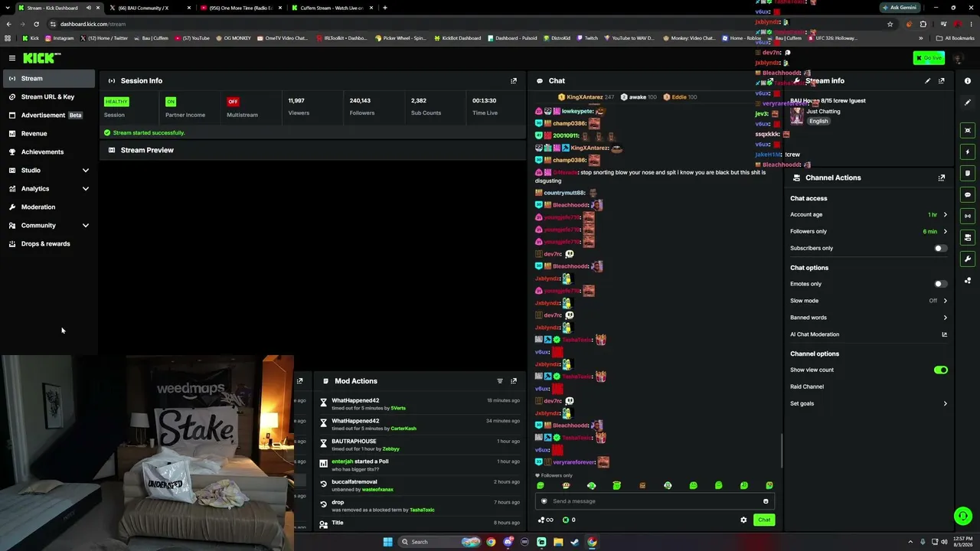Filter the Mod Actions list
The image size is (980, 551).
pyautogui.click(x=500, y=381)
